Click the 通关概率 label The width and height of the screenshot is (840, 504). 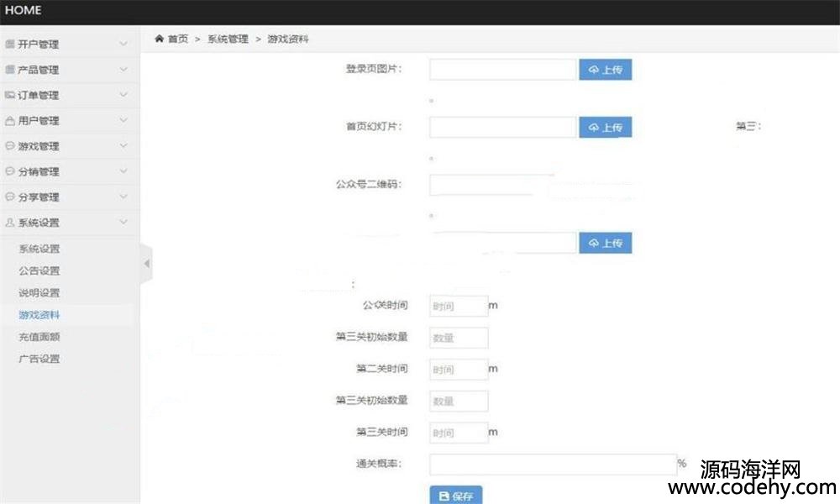pos(379,464)
